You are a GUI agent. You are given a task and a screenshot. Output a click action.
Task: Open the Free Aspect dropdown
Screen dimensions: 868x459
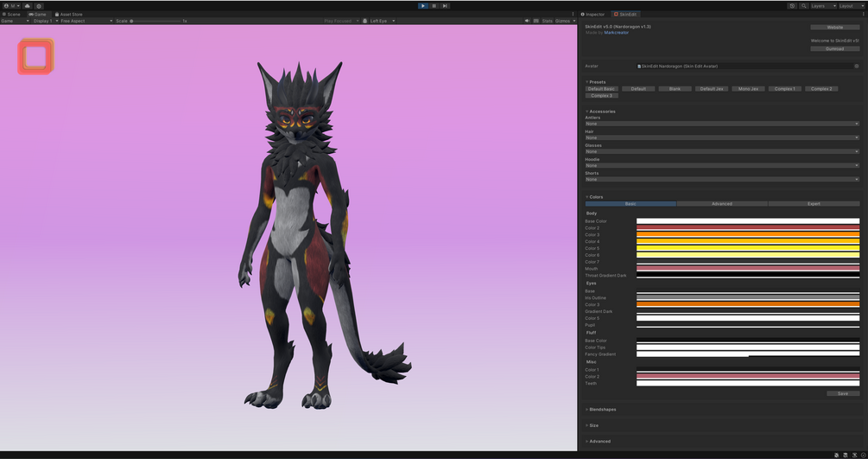tap(86, 21)
